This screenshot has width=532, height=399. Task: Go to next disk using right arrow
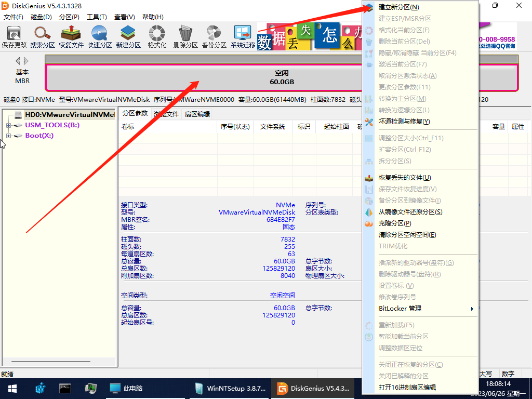click(x=26, y=61)
